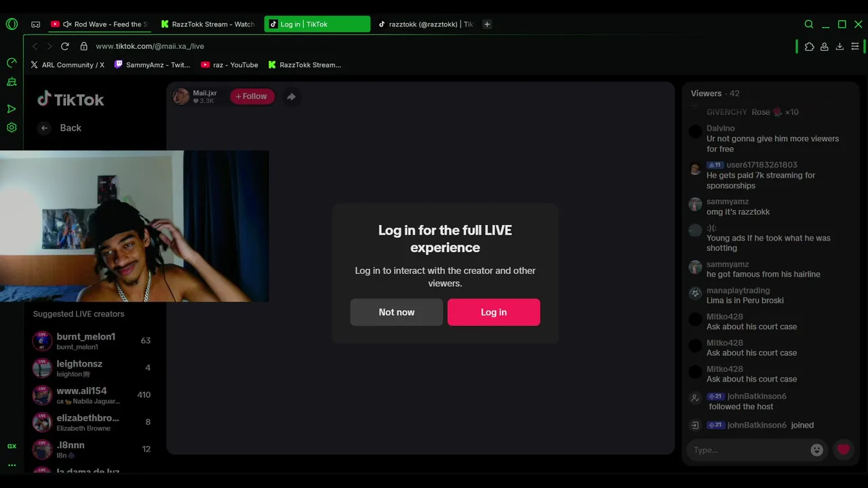Open burnt_melon1 live stream
868x488 pixels.
click(92, 341)
